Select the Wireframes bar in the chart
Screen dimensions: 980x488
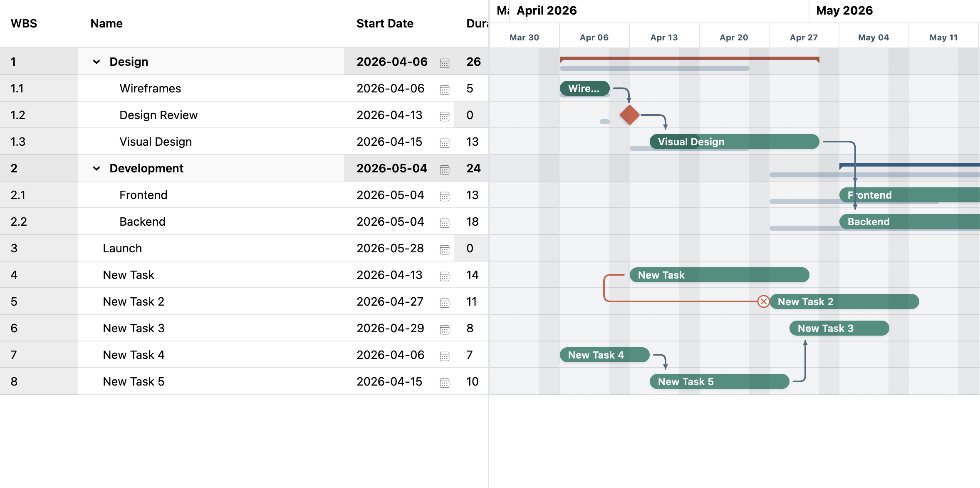tap(584, 88)
